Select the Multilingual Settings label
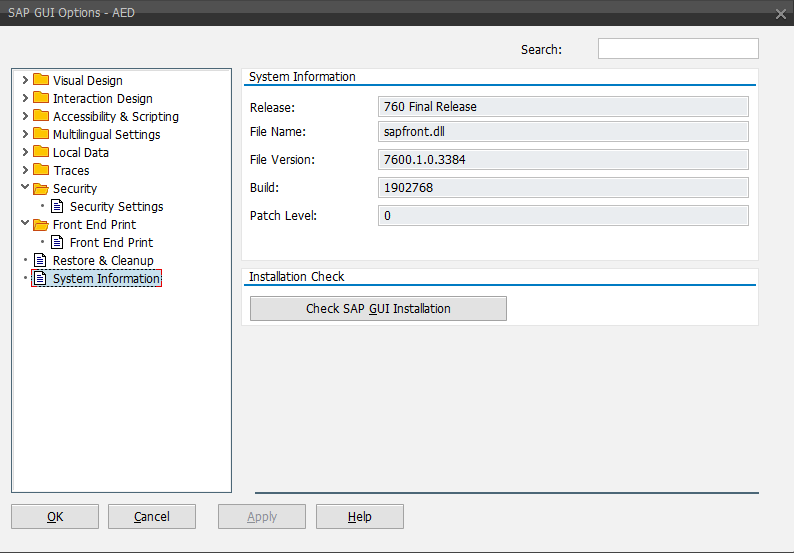 [x=106, y=134]
